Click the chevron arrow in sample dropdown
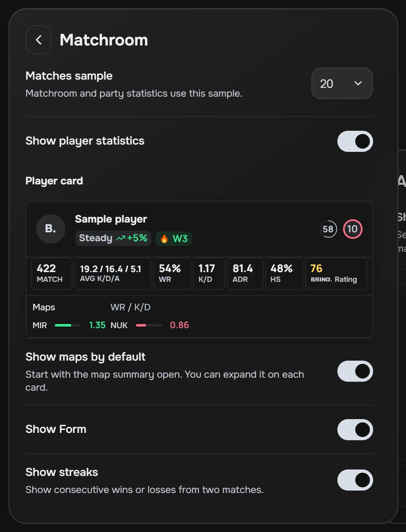This screenshot has height=532, width=406. coord(358,83)
